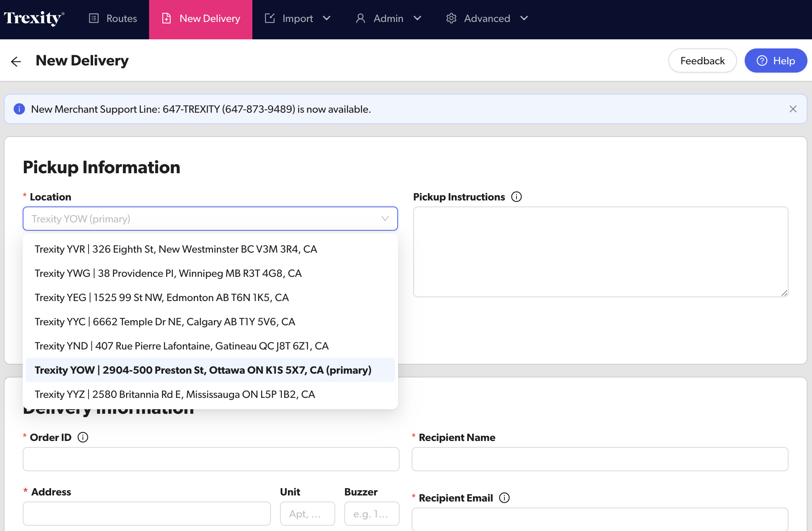
Task: Click the Unit input field
Action: click(308, 514)
